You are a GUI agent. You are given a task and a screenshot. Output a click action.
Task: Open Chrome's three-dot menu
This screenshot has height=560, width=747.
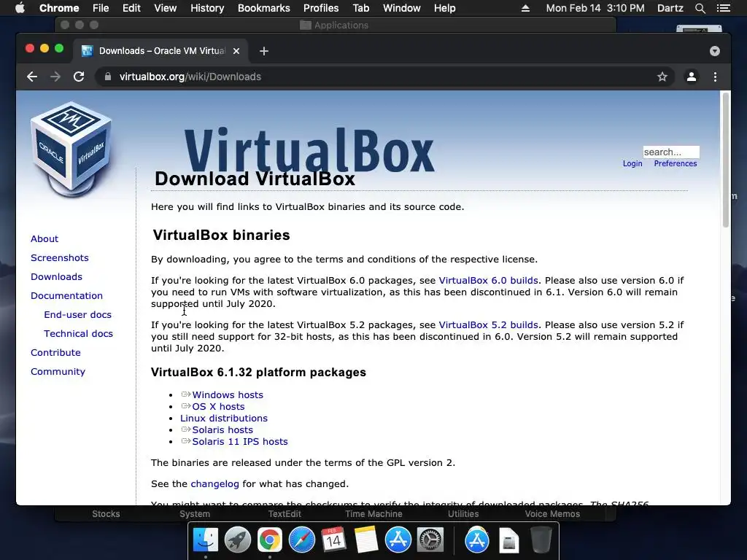tap(715, 77)
